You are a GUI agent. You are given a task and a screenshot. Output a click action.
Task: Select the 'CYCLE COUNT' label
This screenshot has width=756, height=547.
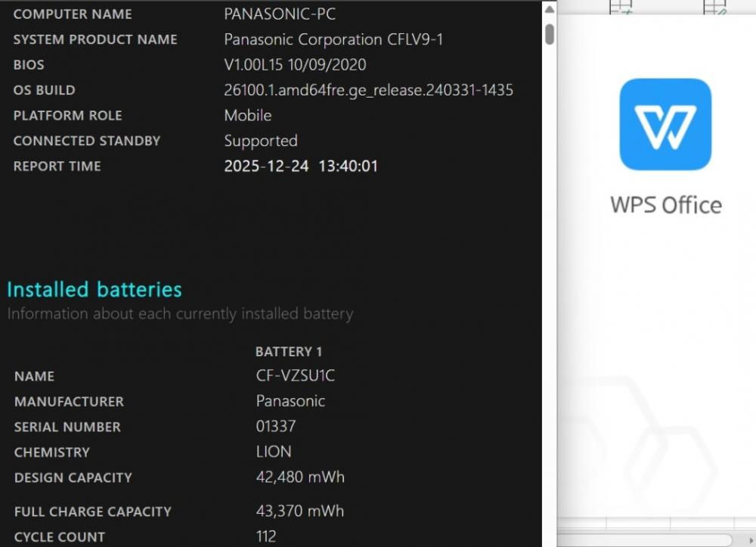tap(59, 537)
